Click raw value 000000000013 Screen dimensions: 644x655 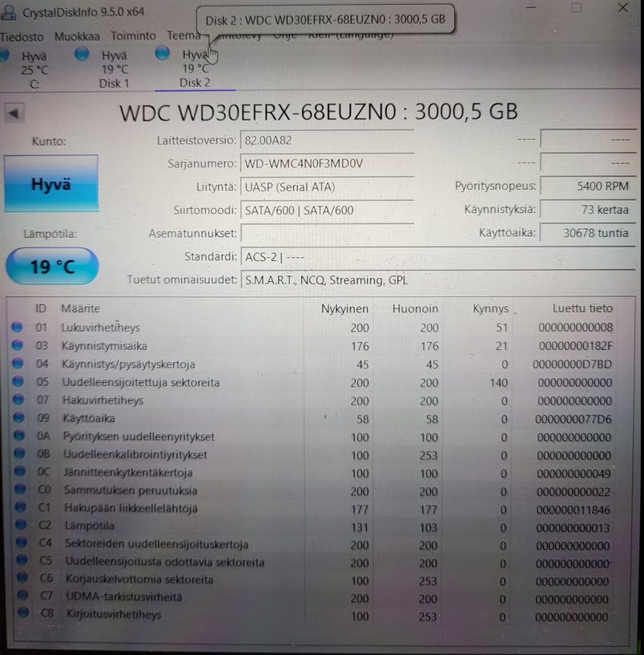(573, 528)
